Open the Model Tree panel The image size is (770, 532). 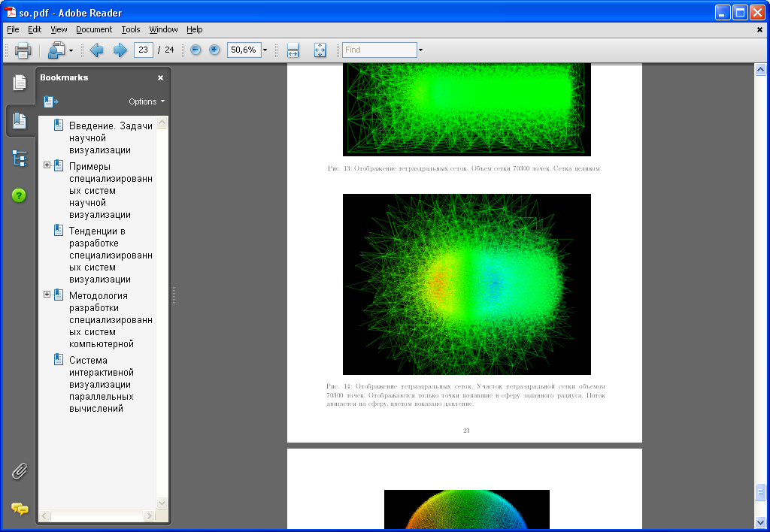pos(19,159)
